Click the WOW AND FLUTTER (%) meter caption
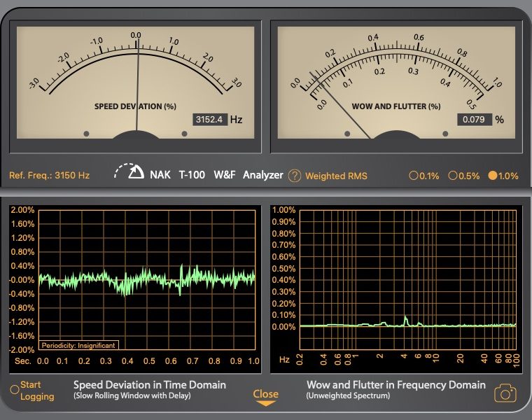This screenshot has height=420, width=532. [x=396, y=106]
